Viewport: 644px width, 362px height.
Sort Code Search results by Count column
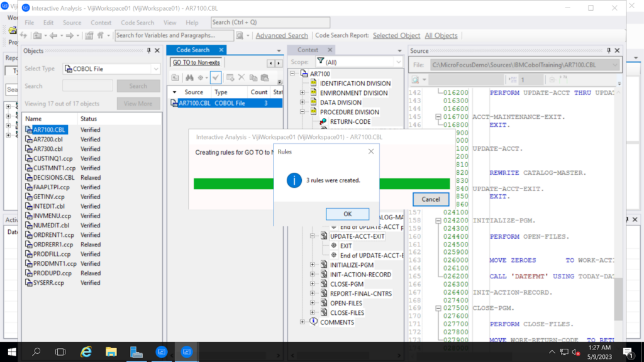258,92
